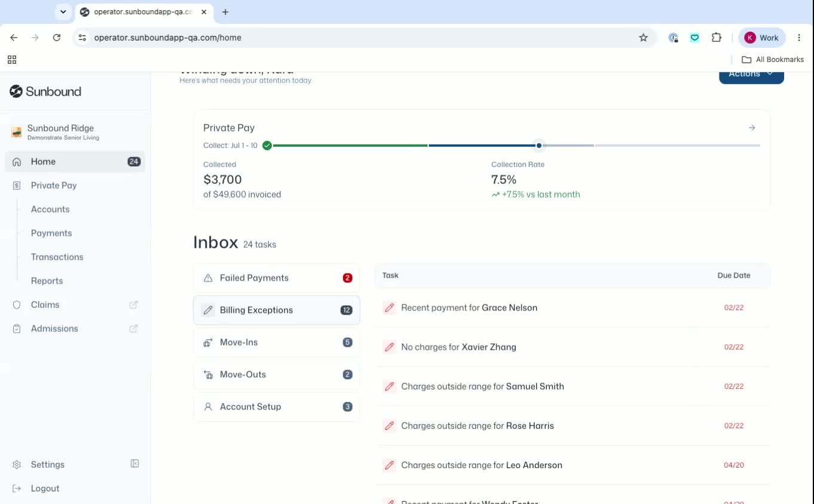Open the Chrome three-dot menu
This screenshot has height=504, width=814.
pos(799,38)
